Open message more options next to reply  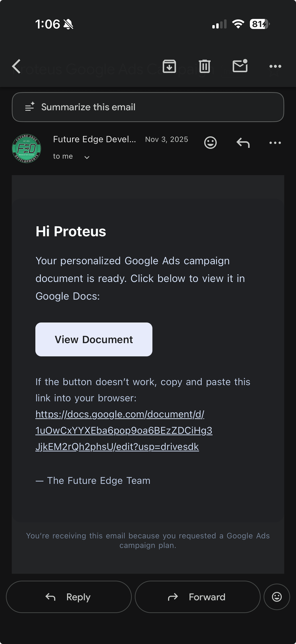pos(275,143)
